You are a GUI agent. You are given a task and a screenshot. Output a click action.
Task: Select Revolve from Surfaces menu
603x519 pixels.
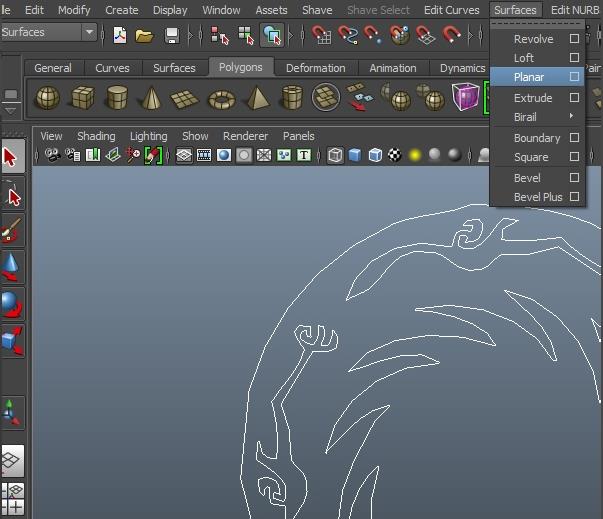click(537, 39)
